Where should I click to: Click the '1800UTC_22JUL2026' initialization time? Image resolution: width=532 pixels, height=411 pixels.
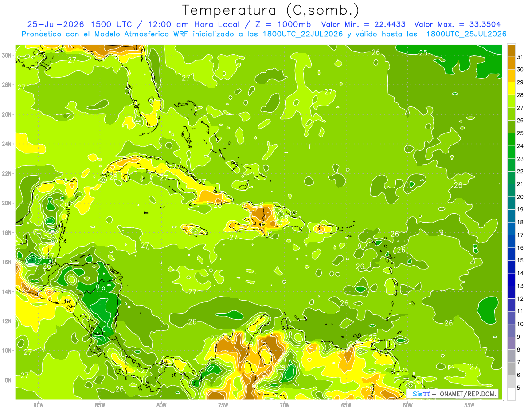click(302, 34)
